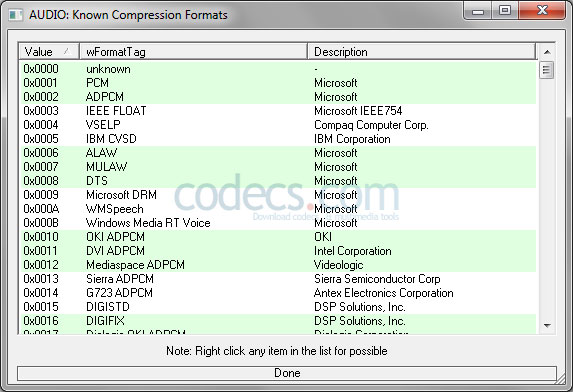Click the scrollbar down arrow
Viewport: 573px width, 392px height.
tap(547, 325)
